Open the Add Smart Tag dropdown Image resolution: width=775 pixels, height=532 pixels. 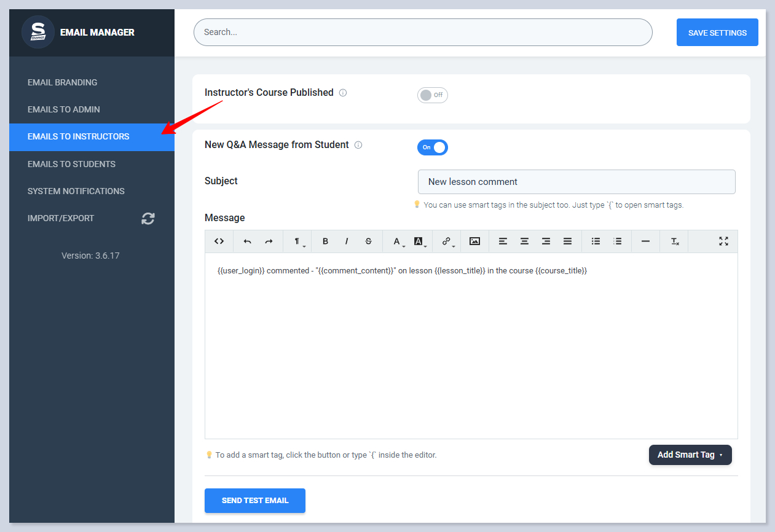pyautogui.click(x=690, y=455)
